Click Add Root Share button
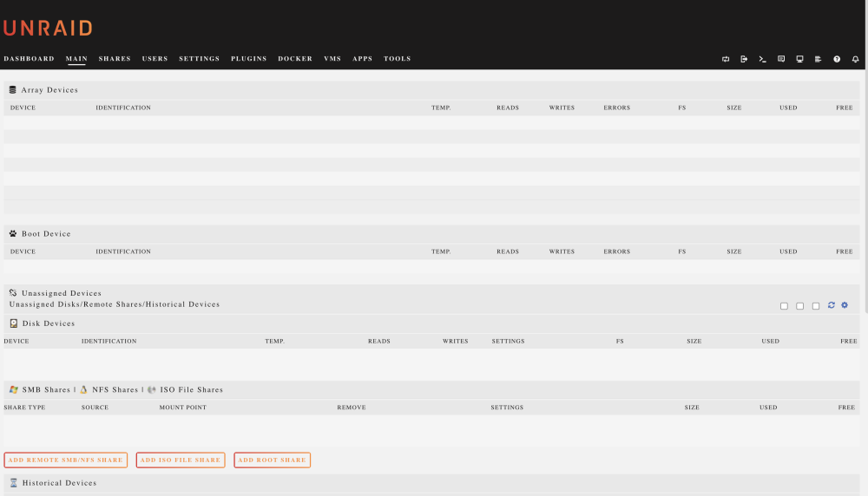868x496 pixels. (272, 460)
